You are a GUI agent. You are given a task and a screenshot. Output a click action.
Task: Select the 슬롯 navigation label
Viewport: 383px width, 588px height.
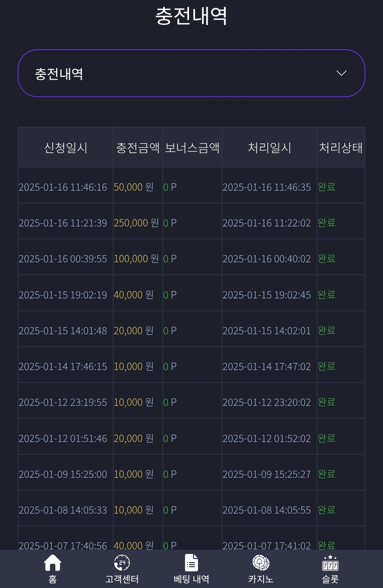click(x=330, y=579)
